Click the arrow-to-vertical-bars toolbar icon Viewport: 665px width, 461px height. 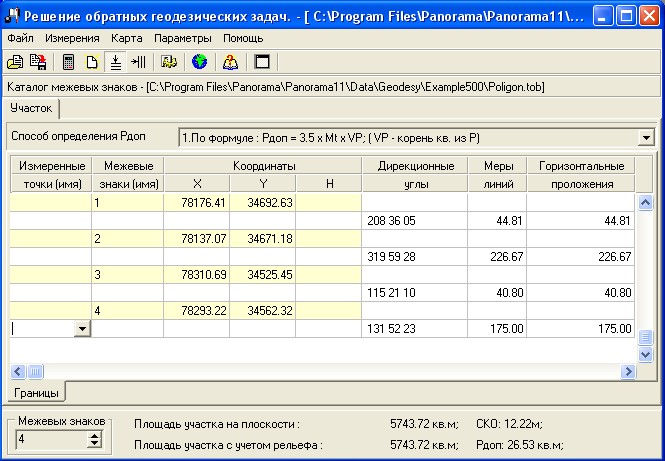[x=139, y=63]
